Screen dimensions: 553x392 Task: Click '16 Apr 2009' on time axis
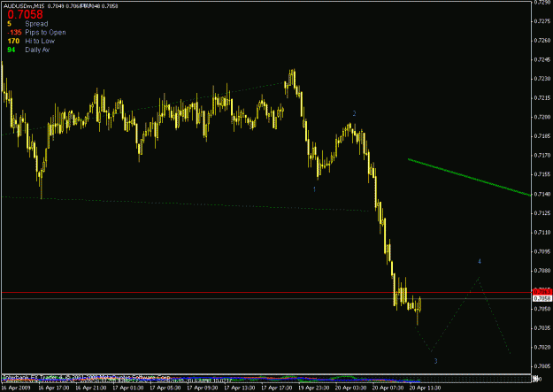pyautogui.click(x=16, y=388)
